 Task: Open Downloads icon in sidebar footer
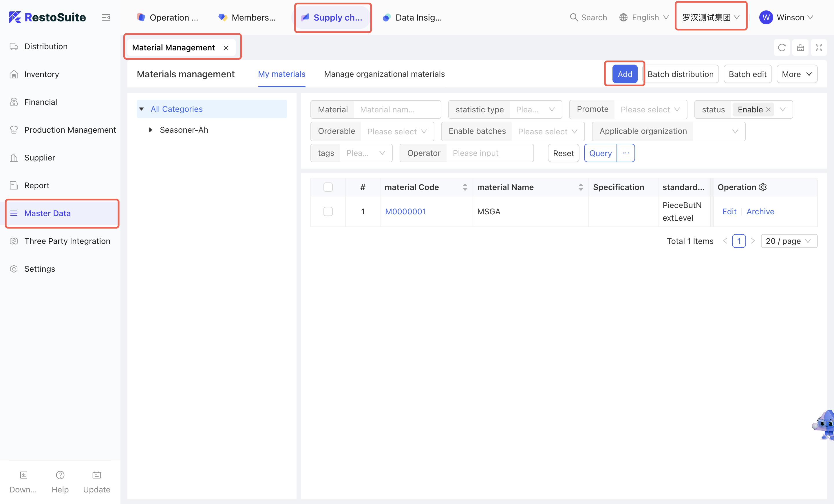point(23,475)
